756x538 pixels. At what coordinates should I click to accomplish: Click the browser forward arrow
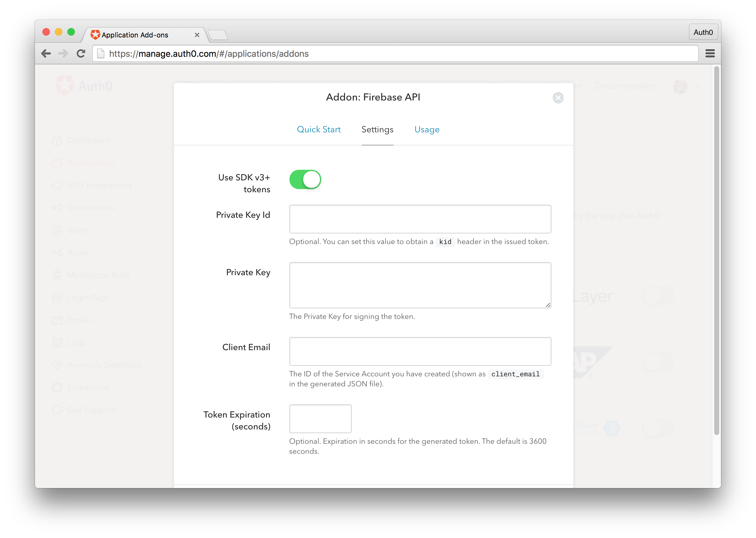coord(63,53)
